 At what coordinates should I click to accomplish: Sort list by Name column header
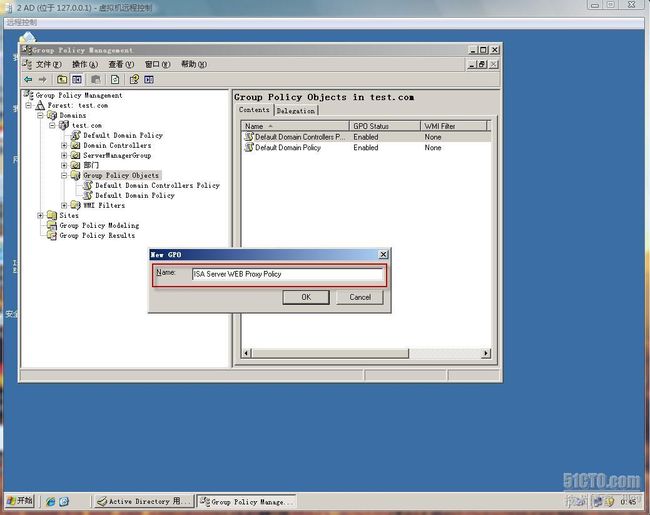click(295, 126)
